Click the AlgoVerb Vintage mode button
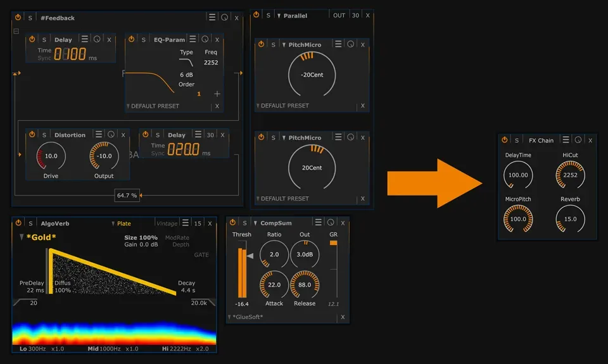 pyautogui.click(x=167, y=223)
